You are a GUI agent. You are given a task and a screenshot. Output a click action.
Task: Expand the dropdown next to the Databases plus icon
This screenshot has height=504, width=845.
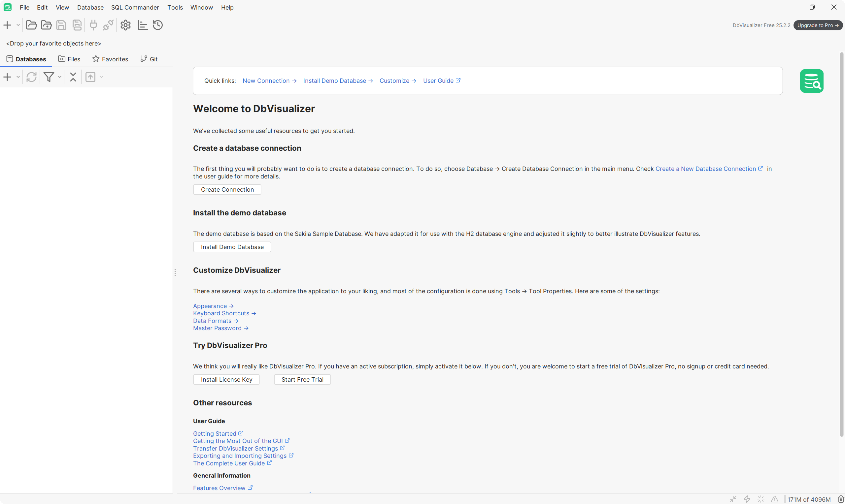tap(18, 77)
